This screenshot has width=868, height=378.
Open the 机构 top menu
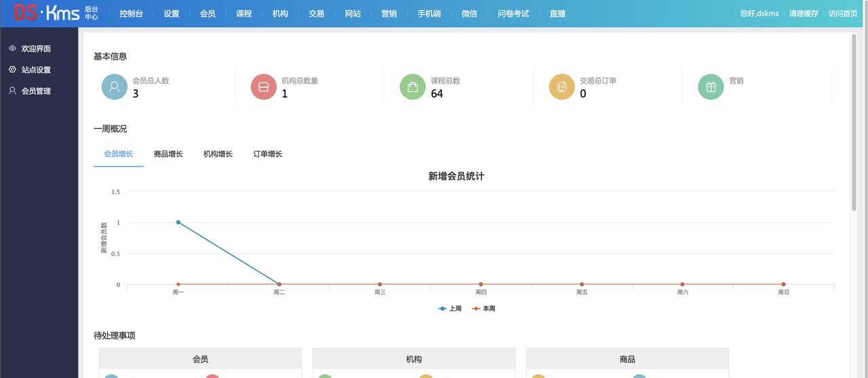pos(280,14)
